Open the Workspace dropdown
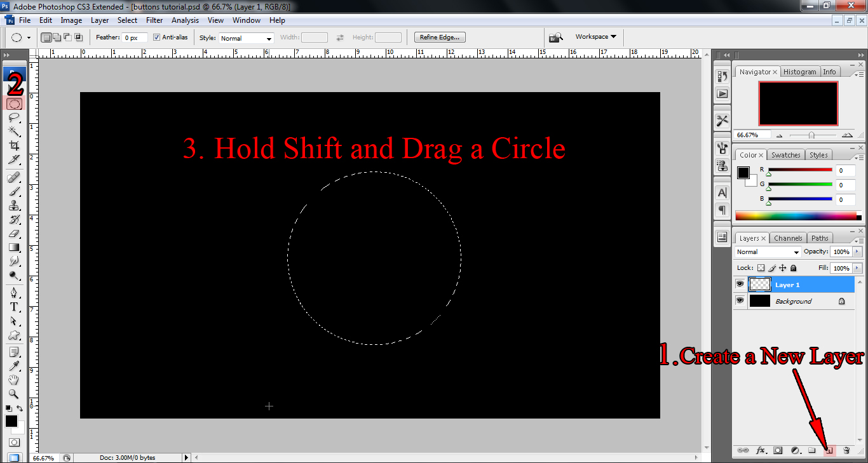868x463 pixels. pyautogui.click(x=595, y=37)
